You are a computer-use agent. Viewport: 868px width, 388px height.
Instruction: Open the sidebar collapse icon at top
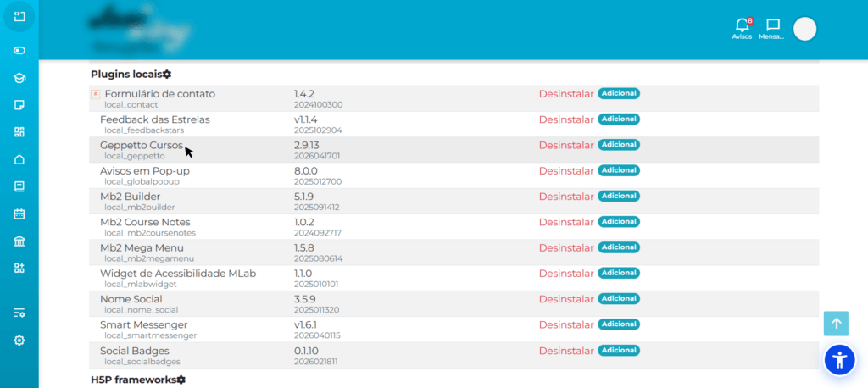(x=19, y=16)
